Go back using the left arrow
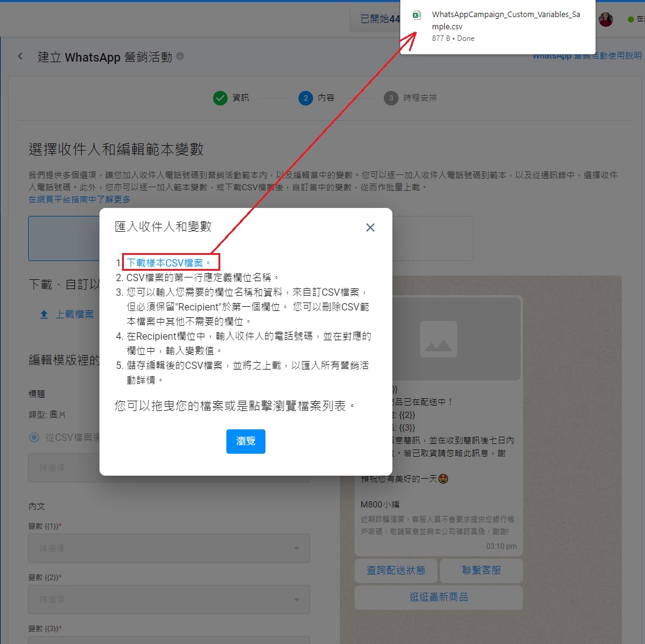Image resolution: width=645 pixels, height=644 pixels. [x=20, y=56]
